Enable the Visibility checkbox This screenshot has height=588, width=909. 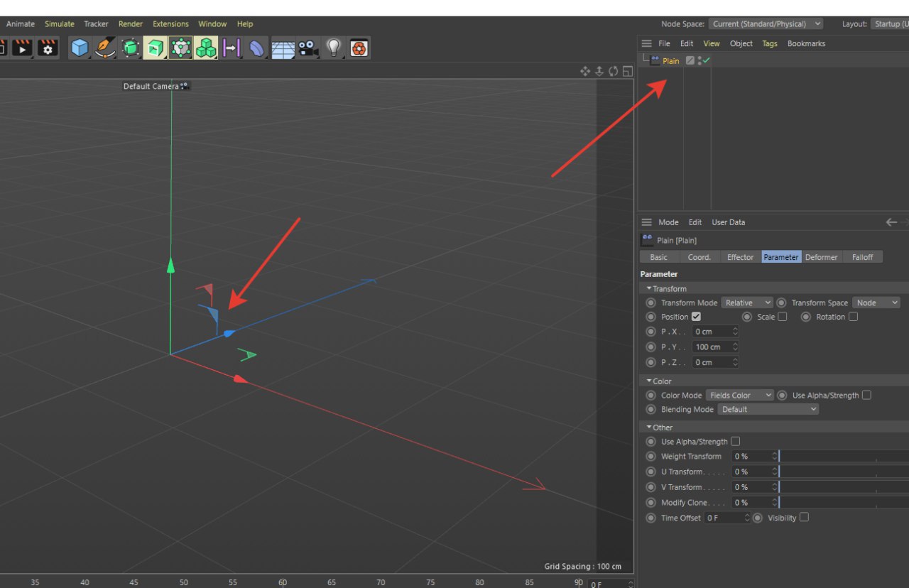(x=804, y=517)
